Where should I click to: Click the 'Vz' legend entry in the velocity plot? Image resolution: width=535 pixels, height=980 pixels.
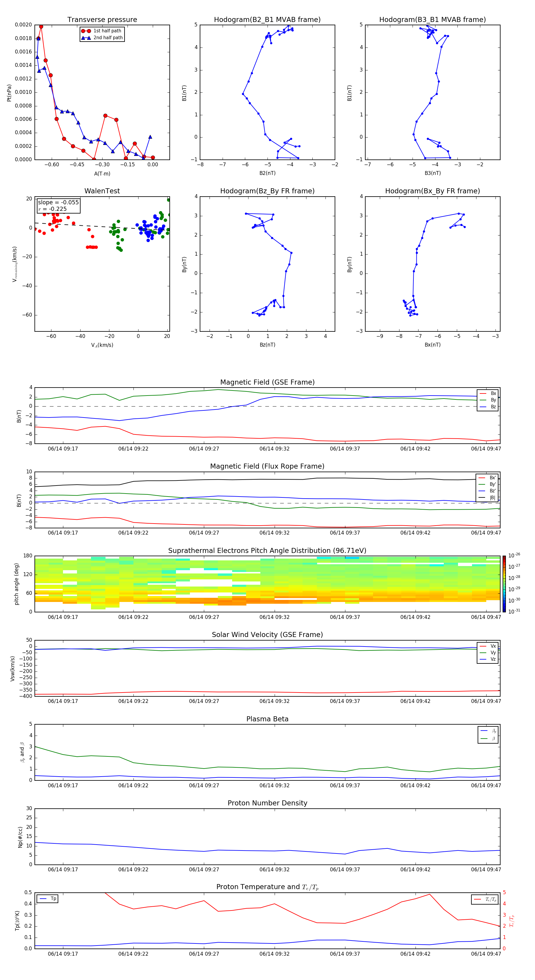click(488, 659)
